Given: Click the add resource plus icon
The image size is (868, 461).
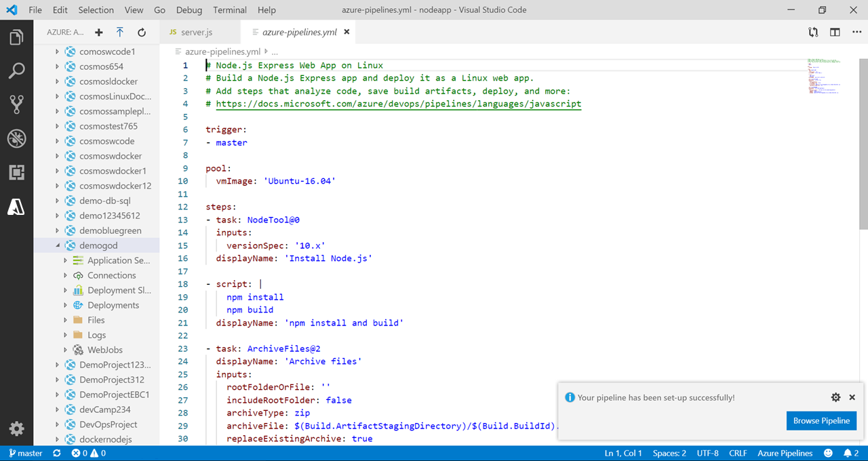Looking at the screenshot, I should 98,32.
